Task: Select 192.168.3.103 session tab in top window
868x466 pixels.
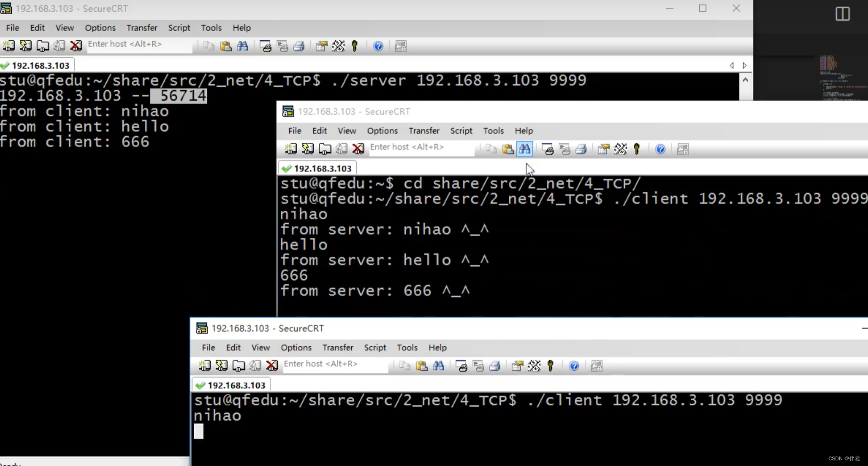Action: [37, 65]
